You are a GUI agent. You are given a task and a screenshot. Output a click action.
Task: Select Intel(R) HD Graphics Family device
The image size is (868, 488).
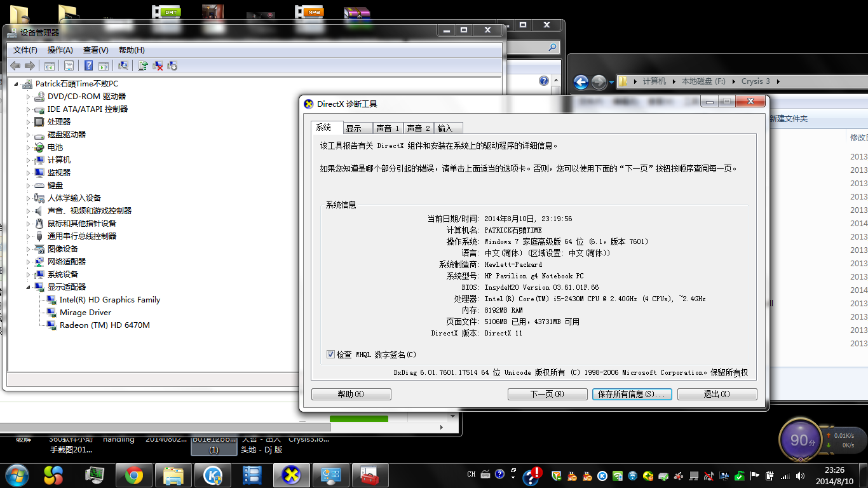109,300
